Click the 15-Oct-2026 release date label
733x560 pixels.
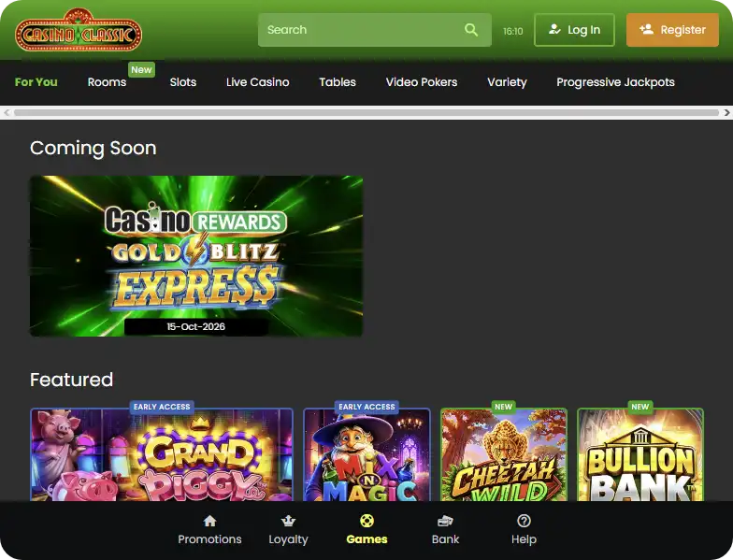(x=196, y=327)
